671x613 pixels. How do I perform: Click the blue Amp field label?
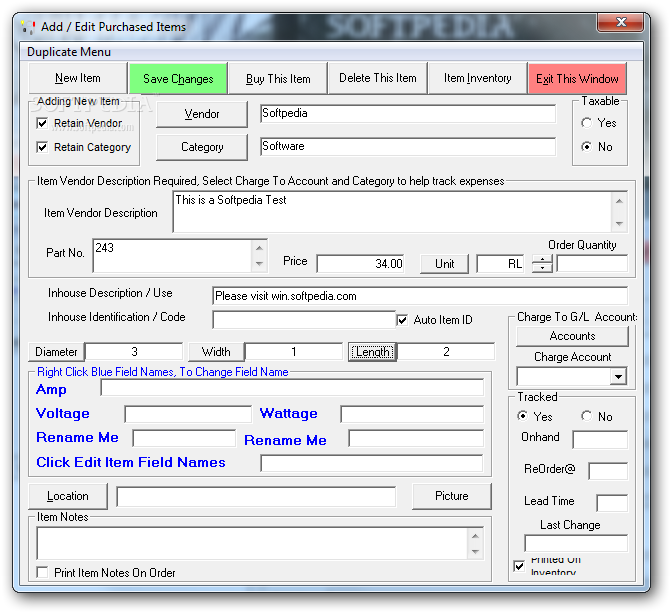click(x=51, y=390)
